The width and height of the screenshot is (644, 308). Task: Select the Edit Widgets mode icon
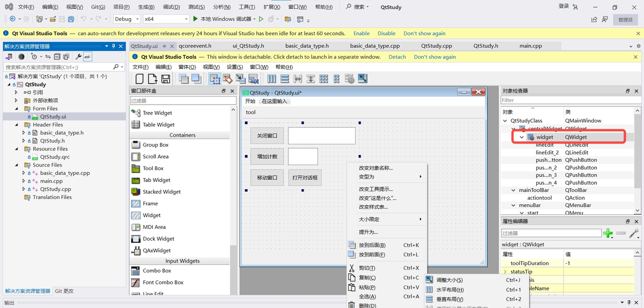(215, 79)
